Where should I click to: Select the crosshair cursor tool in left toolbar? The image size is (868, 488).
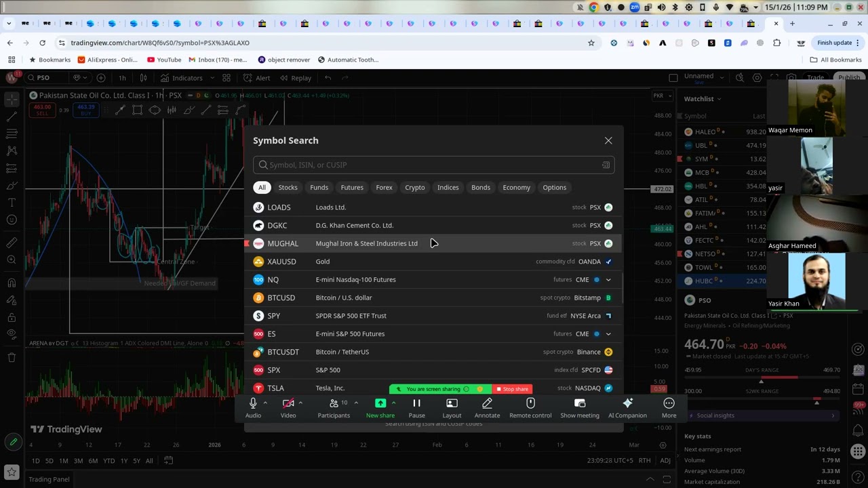pyautogui.click(x=12, y=99)
